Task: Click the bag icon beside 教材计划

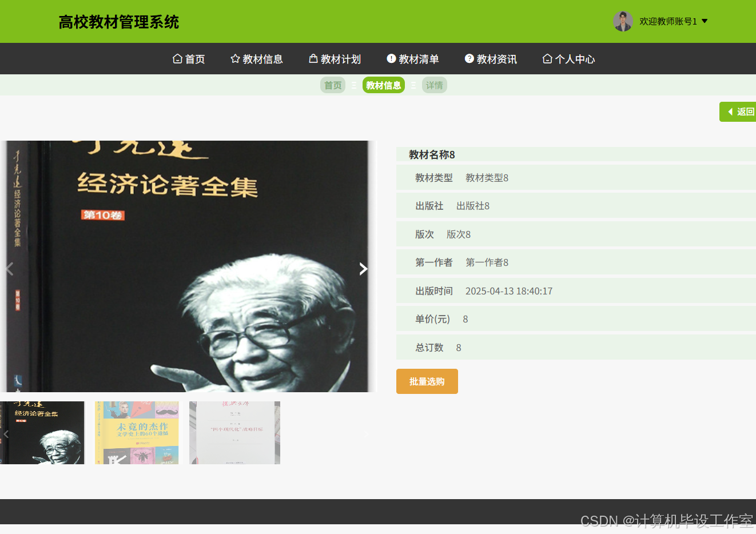Action: pyautogui.click(x=313, y=58)
